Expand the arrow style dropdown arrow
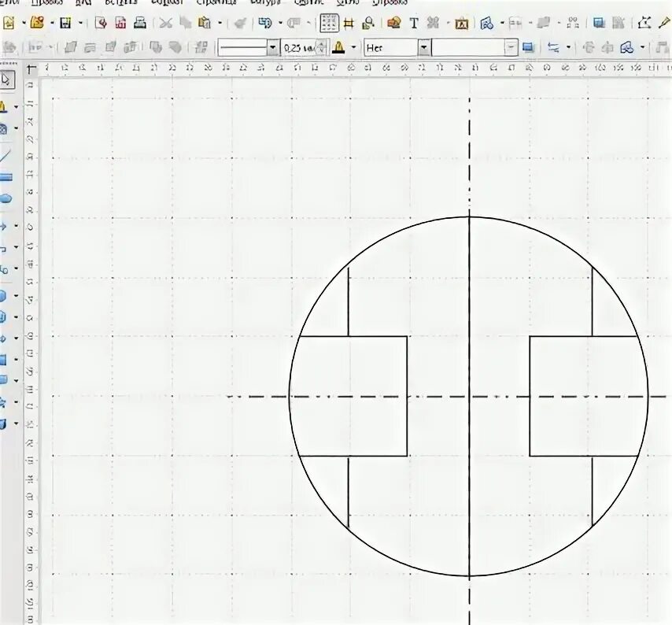 click(569, 47)
